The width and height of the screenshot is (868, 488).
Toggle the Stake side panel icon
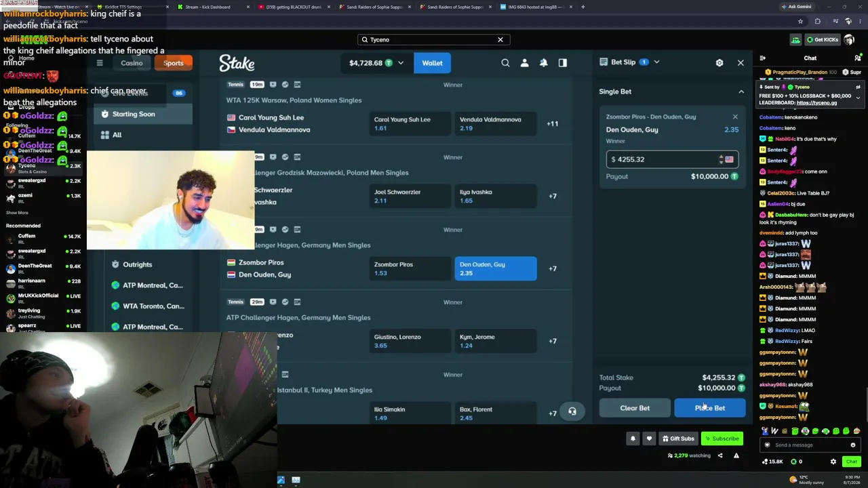562,63
